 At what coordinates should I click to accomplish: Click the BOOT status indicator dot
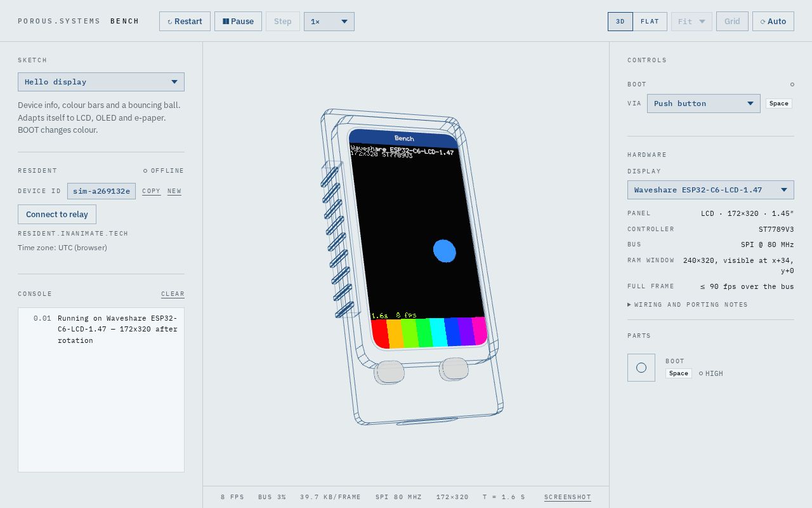click(x=792, y=84)
